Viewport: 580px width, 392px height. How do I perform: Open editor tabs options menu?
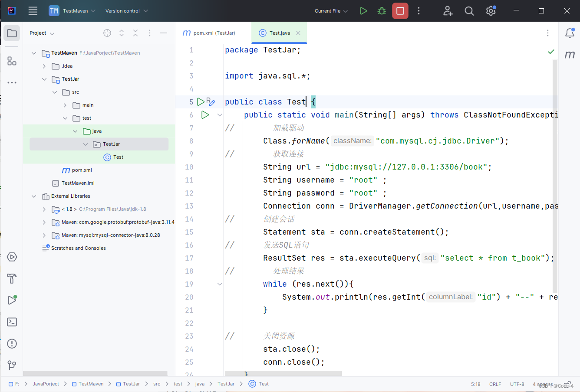(548, 33)
